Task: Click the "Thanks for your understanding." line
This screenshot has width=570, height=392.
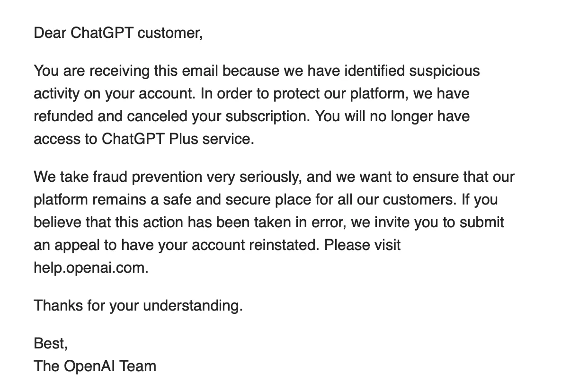Action: pos(138,305)
